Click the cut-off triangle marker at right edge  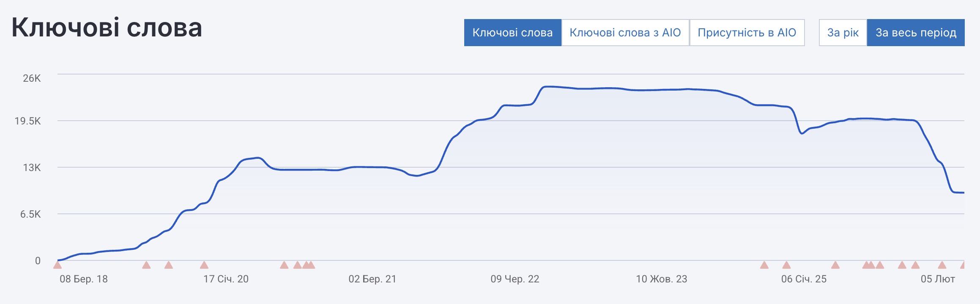coord(963,265)
